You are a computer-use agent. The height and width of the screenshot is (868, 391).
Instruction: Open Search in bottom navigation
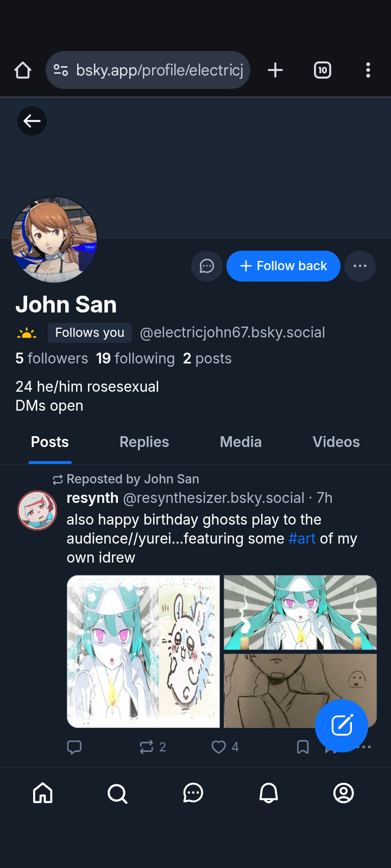tap(117, 793)
